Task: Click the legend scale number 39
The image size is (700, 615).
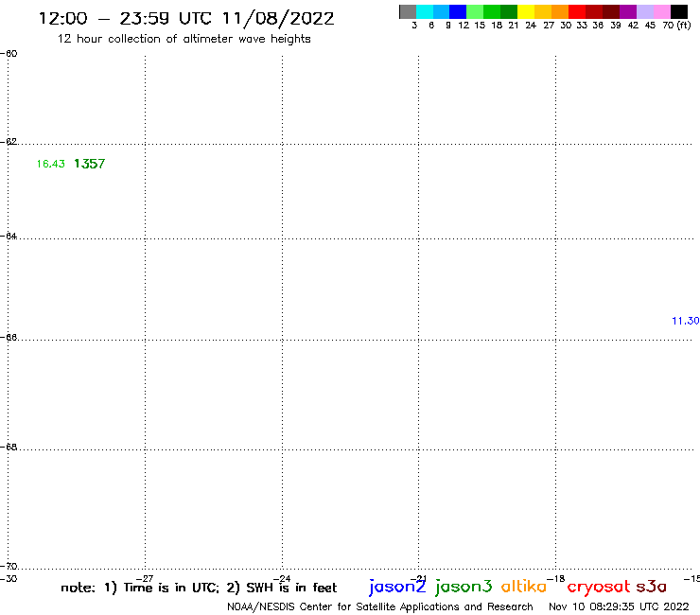Action: 616,26
